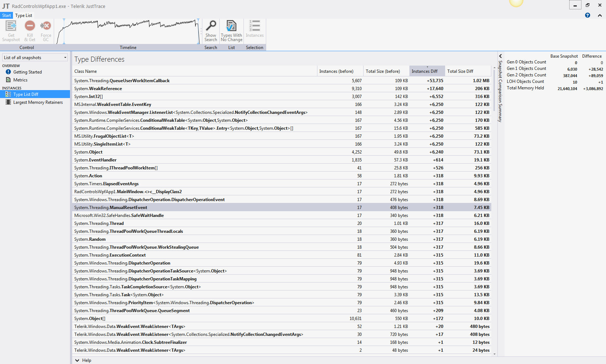Image resolution: width=606 pixels, height=364 pixels.
Task: Select the System.Int32[] row
Action: coord(282,97)
